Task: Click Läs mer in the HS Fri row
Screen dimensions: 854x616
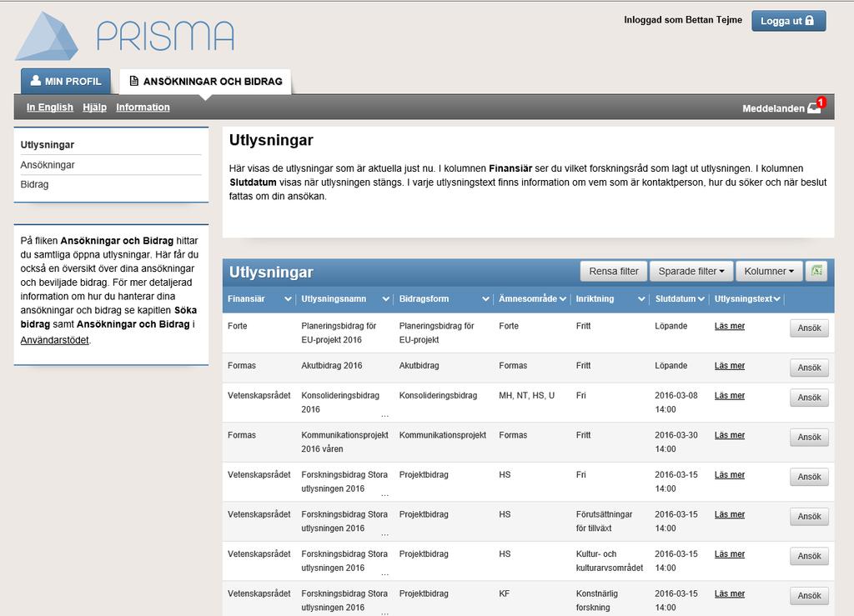Action: [x=729, y=475]
